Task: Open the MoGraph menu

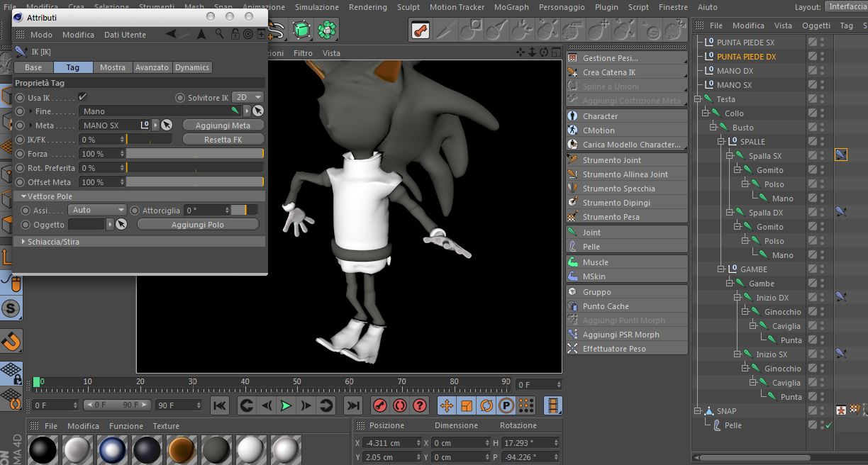Action: click(511, 7)
